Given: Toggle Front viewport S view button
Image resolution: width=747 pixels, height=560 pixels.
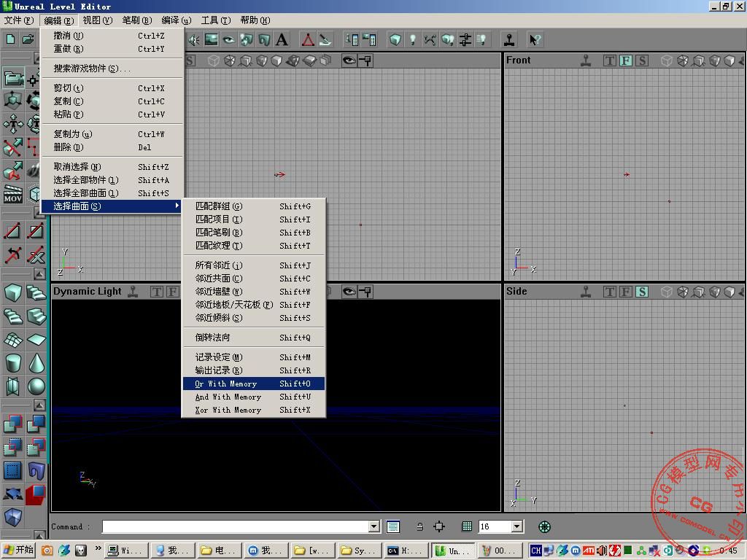Looking at the screenshot, I should (642, 61).
